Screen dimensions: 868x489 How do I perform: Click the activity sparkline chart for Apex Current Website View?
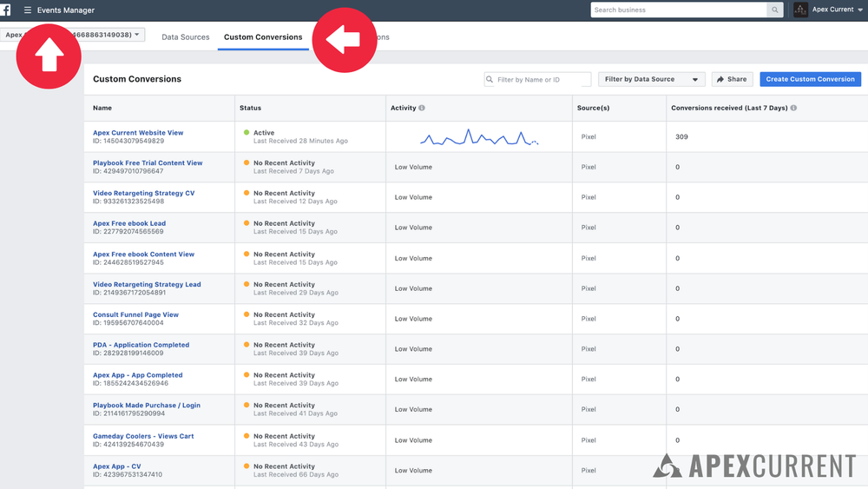[x=479, y=136]
